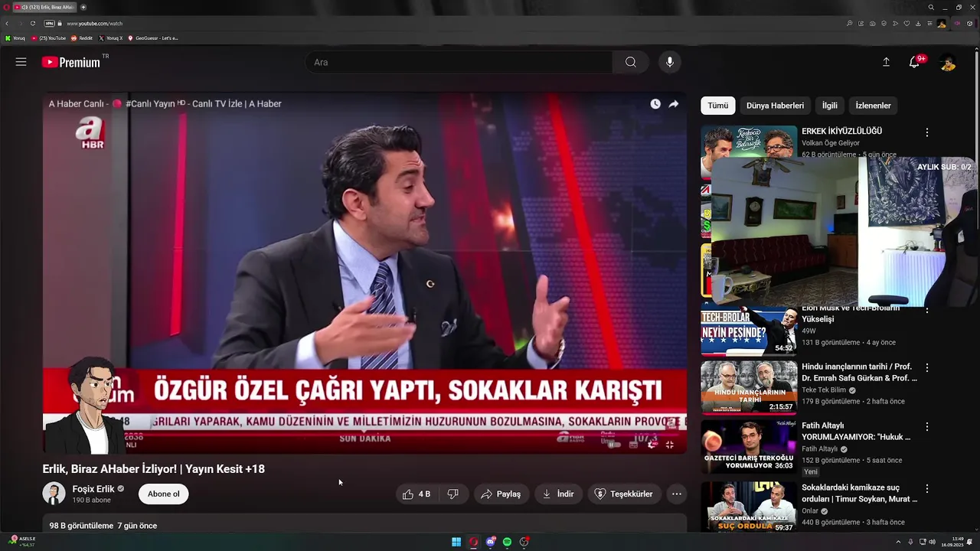Open options for Fatih Altaylı video
Viewport: 980px width, 551px height.
point(927,427)
